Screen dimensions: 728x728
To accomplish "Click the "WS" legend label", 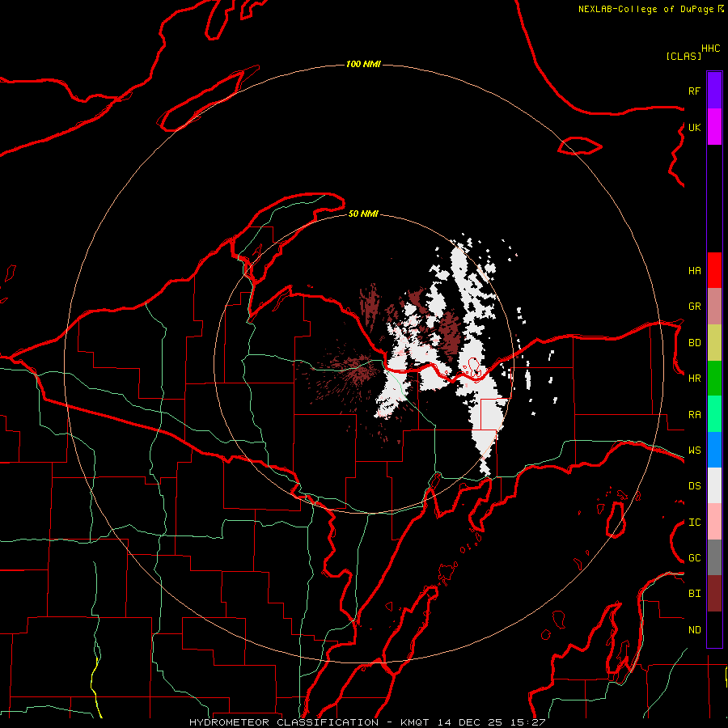I will pyautogui.click(x=694, y=451).
